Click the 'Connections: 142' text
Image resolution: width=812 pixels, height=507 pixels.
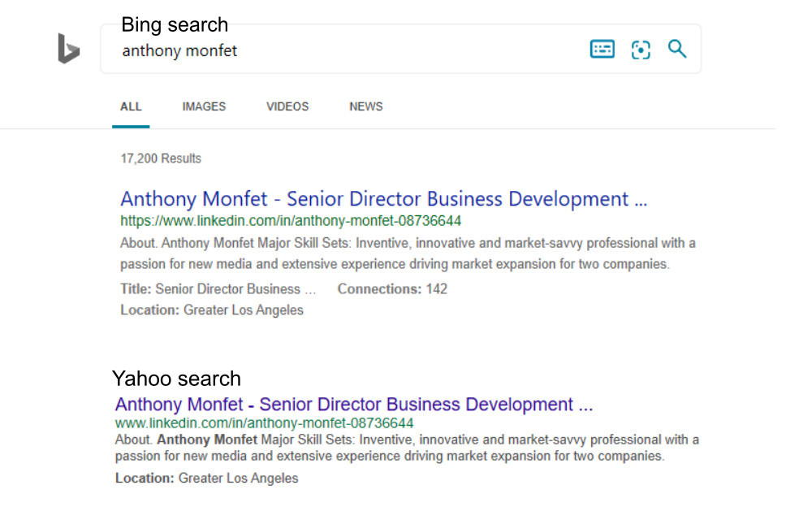tap(392, 289)
